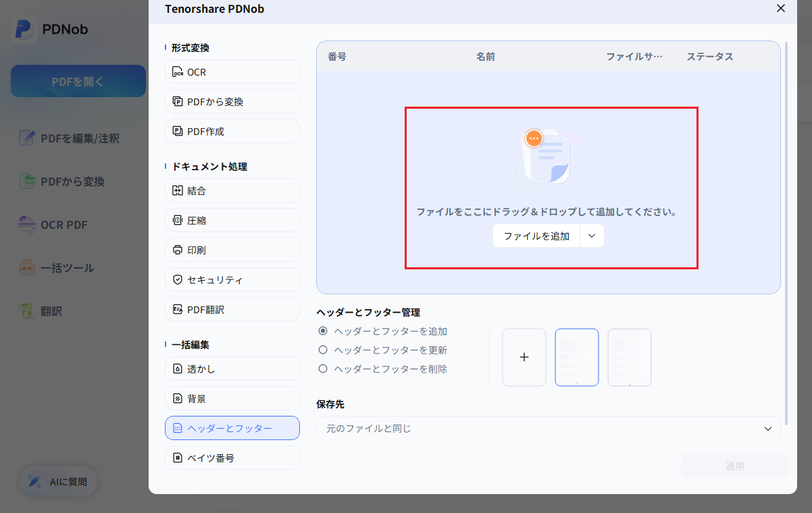This screenshot has height=513, width=812.
Task: Close the Tenorshare PDNob dialog
Action: [x=781, y=8]
